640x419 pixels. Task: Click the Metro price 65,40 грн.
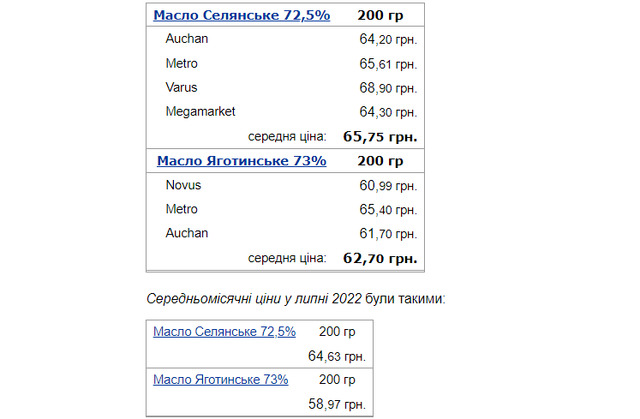coord(388,209)
